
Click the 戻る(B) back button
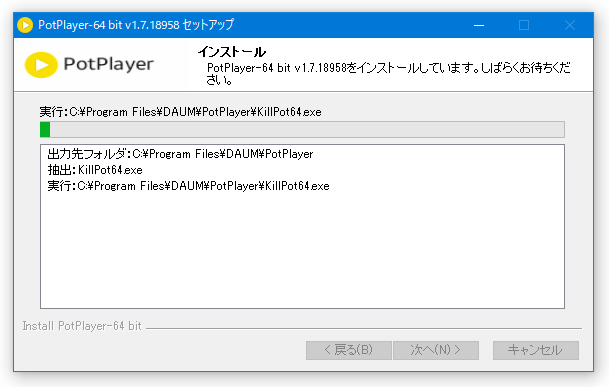pyautogui.click(x=348, y=350)
